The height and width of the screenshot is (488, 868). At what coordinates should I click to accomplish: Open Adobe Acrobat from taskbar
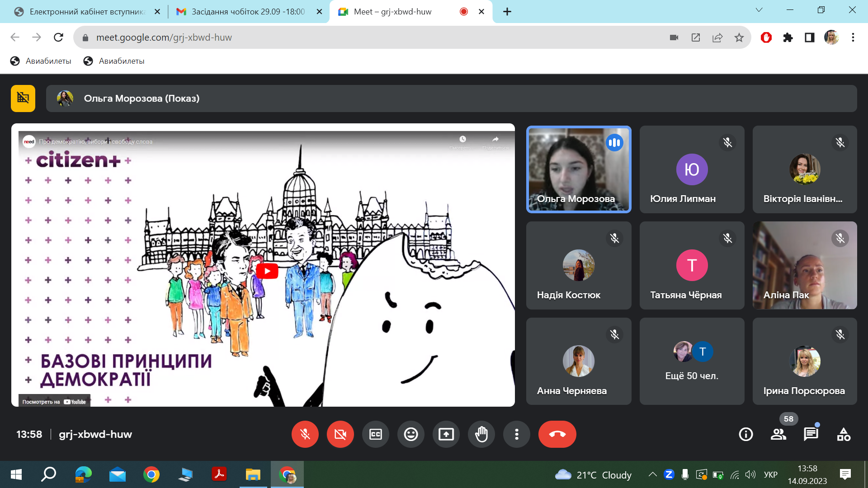click(x=219, y=474)
